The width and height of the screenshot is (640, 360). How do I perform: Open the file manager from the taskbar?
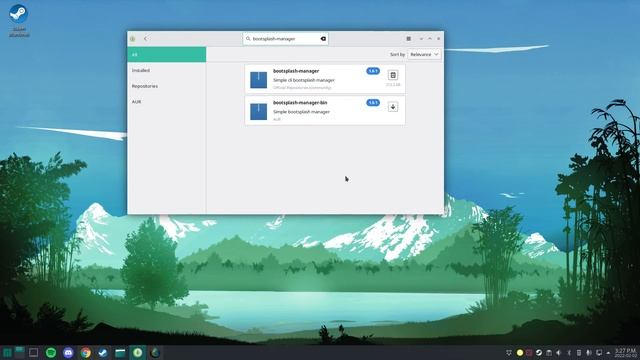coord(120,353)
